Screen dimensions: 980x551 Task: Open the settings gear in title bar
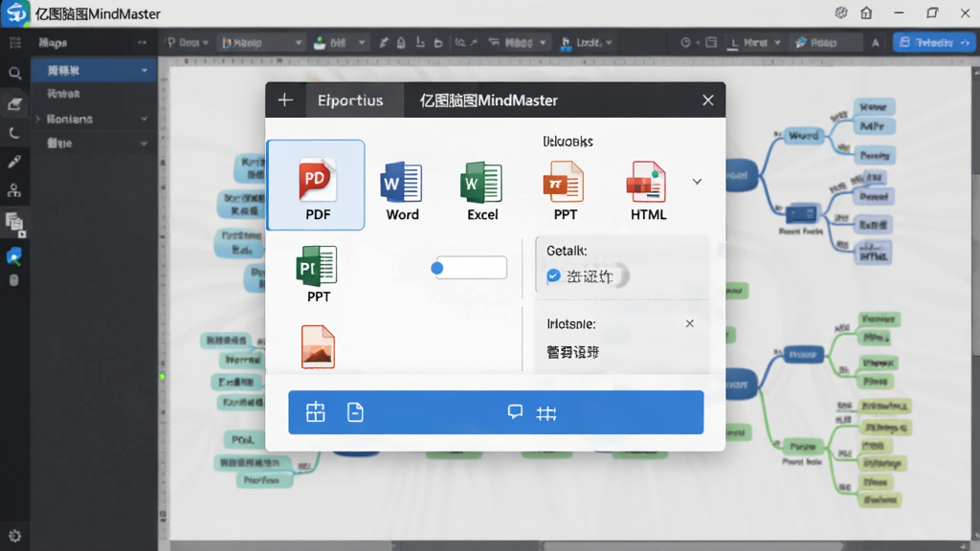[841, 12]
